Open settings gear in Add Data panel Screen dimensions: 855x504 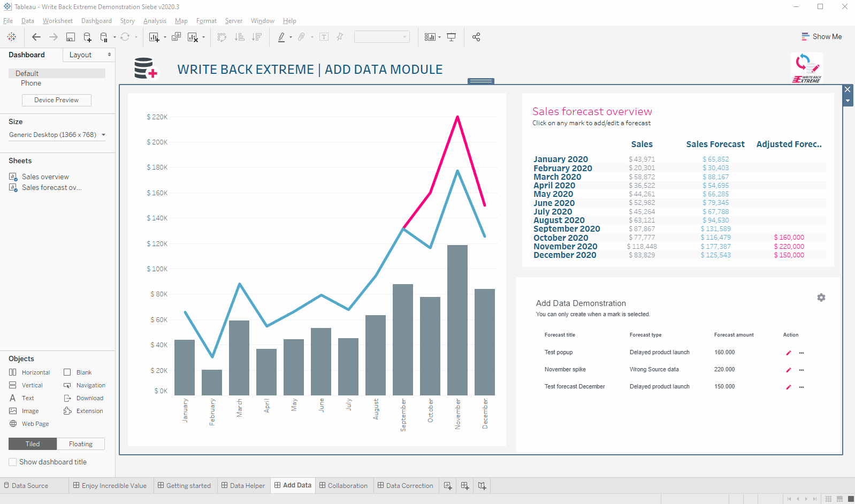coord(821,297)
